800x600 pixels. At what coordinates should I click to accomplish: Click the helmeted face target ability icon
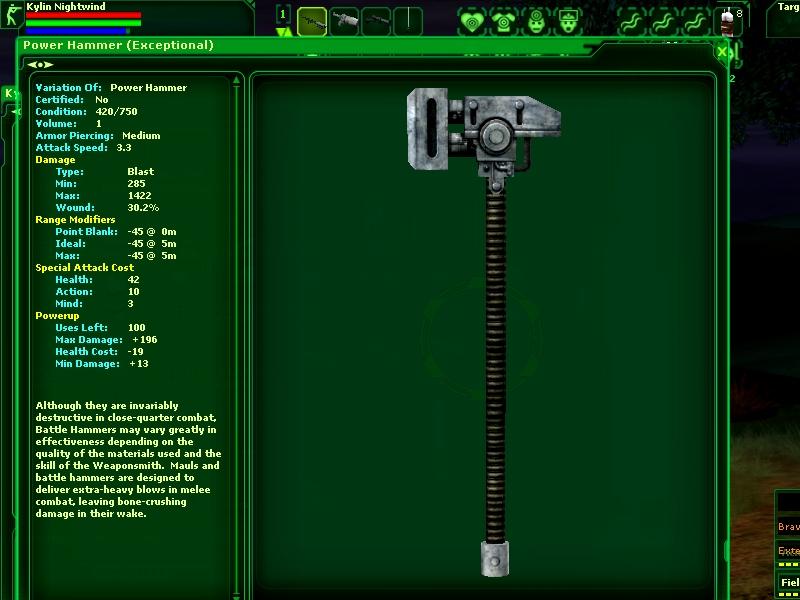click(567, 22)
